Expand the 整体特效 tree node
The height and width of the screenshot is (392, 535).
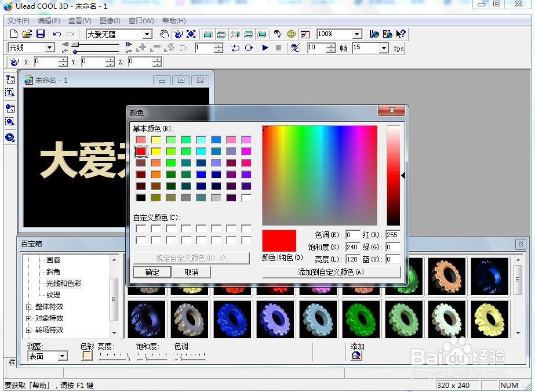pyautogui.click(x=29, y=307)
